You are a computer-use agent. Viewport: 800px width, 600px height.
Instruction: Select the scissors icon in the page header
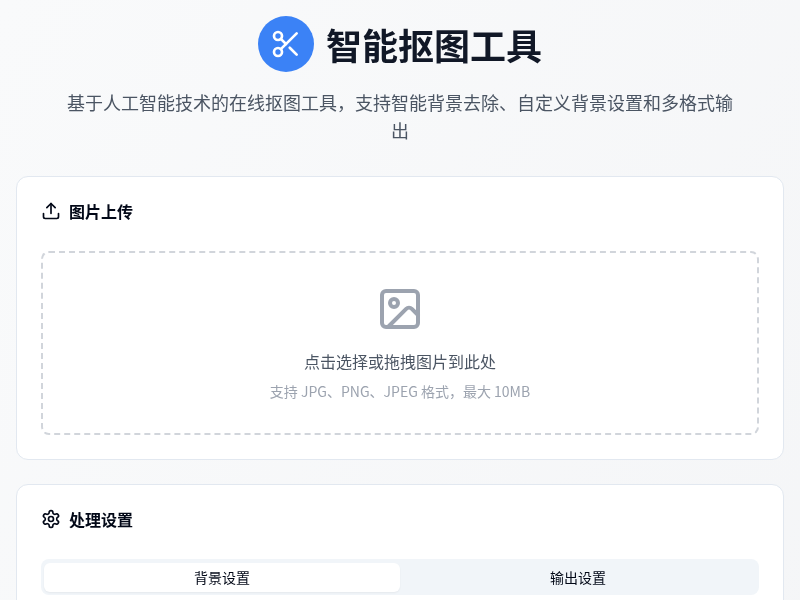pos(286,44)
